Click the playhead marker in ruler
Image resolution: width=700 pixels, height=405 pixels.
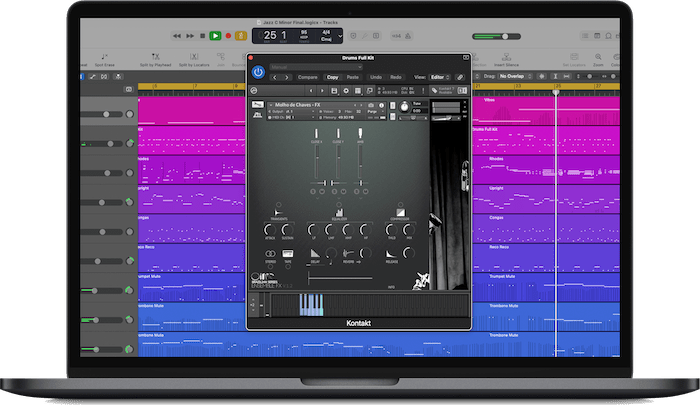click(556, 92)
